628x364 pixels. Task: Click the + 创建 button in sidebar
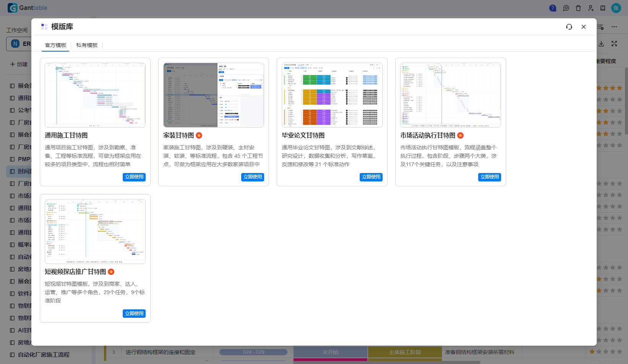(19, 64)
